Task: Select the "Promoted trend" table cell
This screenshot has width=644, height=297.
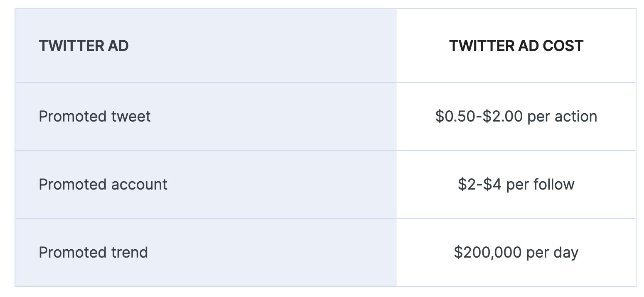Action: coord(93,252)
